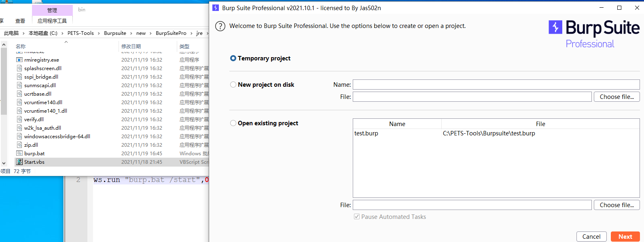Click the 2021/11/19 16:45 date of burp.bat
Screen dimensions: 644x242
tap(142, 154)
